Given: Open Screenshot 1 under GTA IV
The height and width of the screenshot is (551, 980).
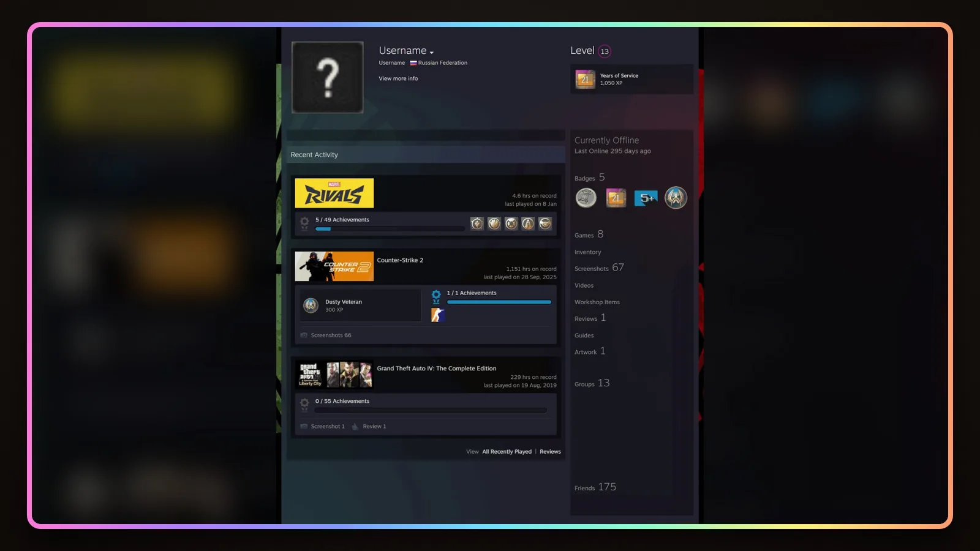Looking at the screenshot, I should tap(328, 427).
